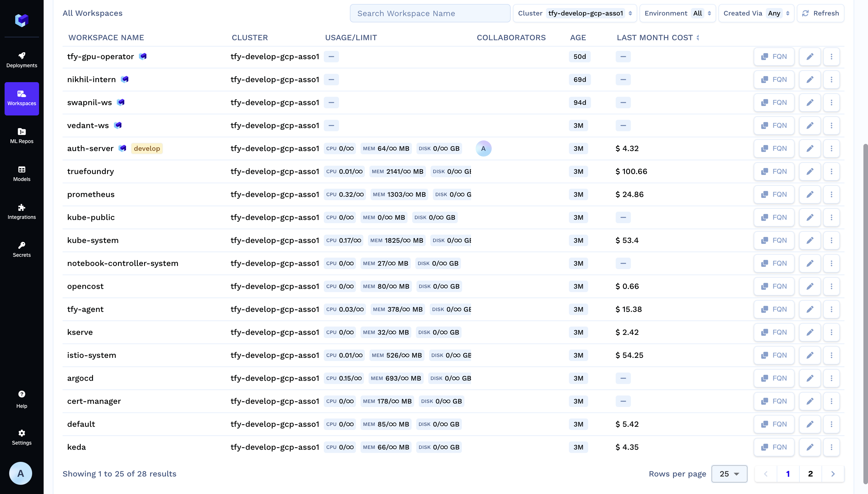Open ML Repos in sidebar
The height and width of the screenshot is (494, 868).
pyautogui.click(x=22, y=136)
